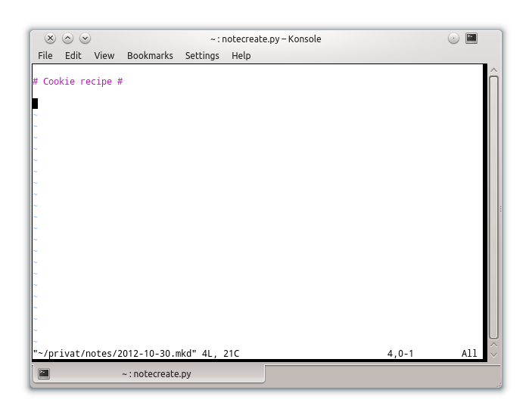Click the maximize up-arrow title button

[68, 39]
